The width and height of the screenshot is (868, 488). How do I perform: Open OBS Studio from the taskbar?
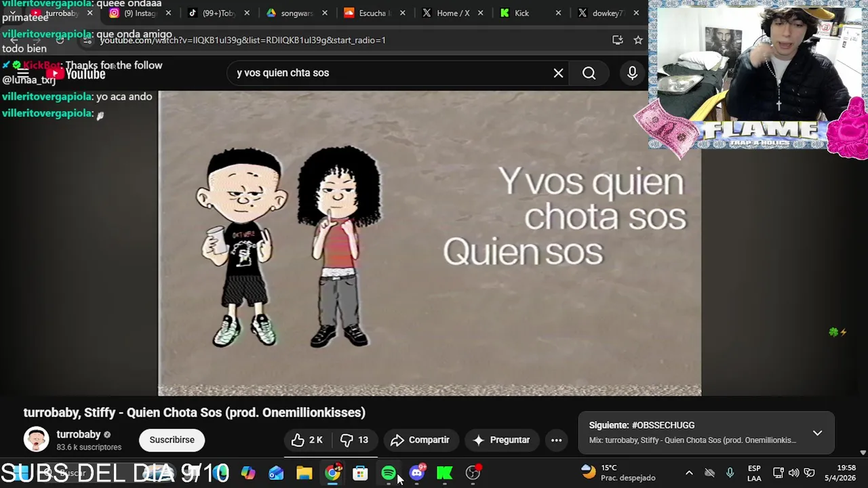[x=473, y=472]
